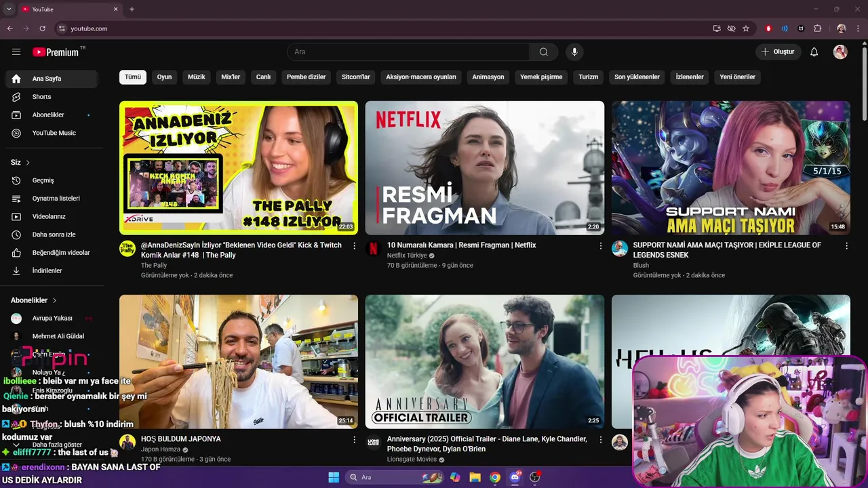The width and height of the screenshot is (868, 488).
Task: Open Hoş Buldum Japonya noodle thumbnail
Action: click(239, 361)
